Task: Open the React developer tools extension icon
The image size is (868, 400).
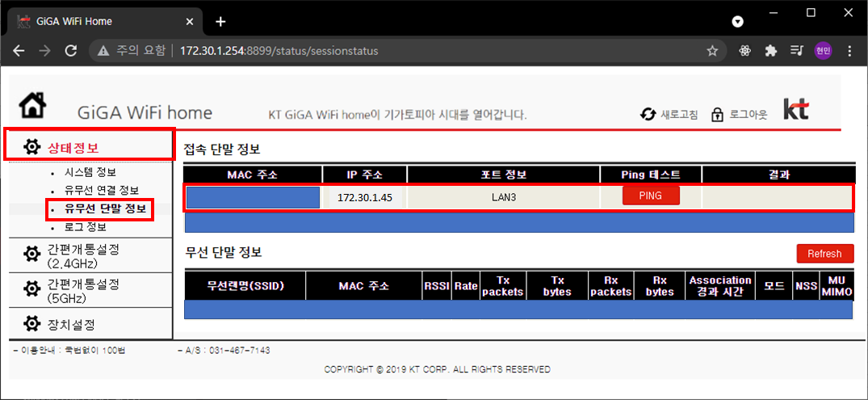Action: point(744,51)
